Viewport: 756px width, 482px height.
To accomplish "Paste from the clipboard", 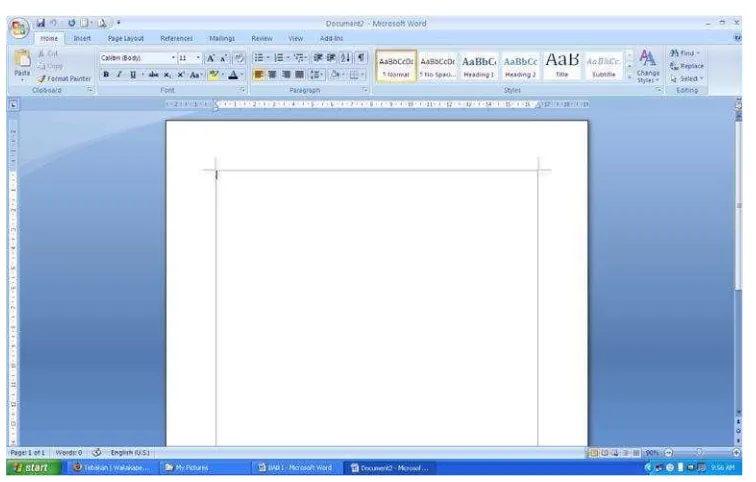I will [x=22, y=64].
